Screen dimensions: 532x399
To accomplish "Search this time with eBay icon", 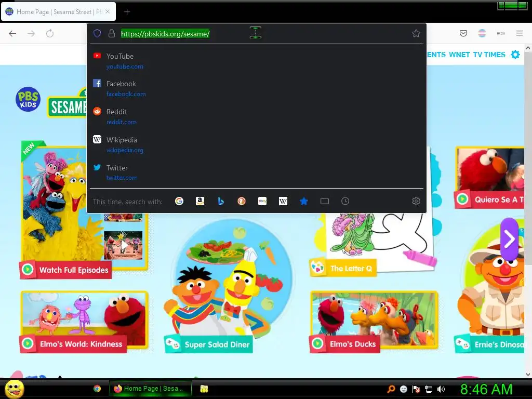I will pyautogui.click(x=262, y=201).
